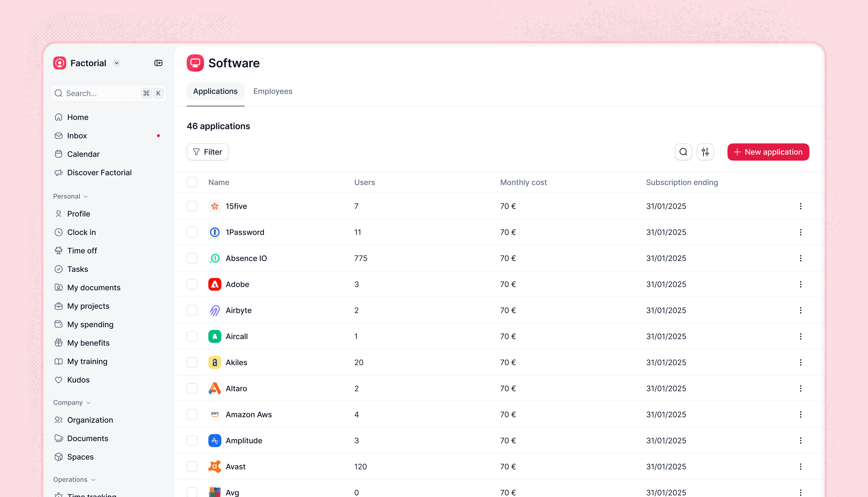The image size is (868, 497).
Task: Open the Absence IO row three-dot menu
Action: click(x=801, y=258)
